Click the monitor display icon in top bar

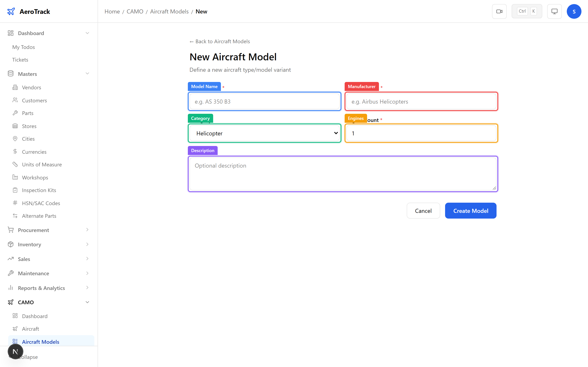pyautogui.click(x=554, y=11)
